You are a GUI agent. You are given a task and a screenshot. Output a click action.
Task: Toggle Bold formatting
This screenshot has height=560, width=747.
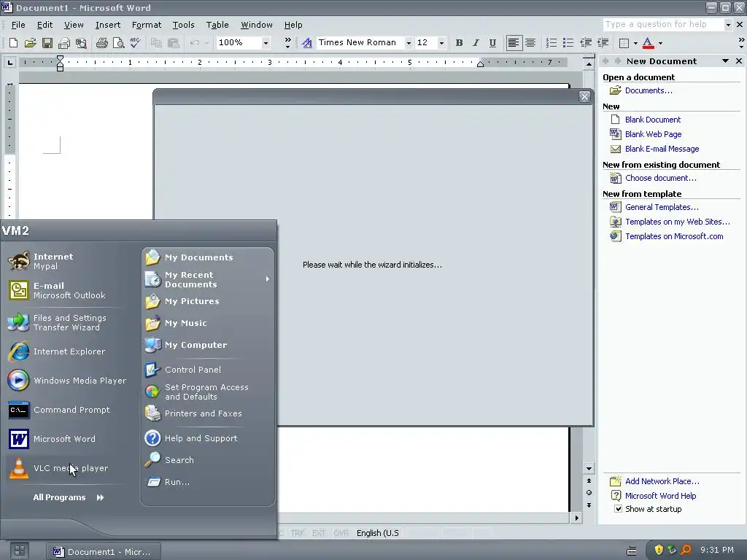(x=459, y=43)
